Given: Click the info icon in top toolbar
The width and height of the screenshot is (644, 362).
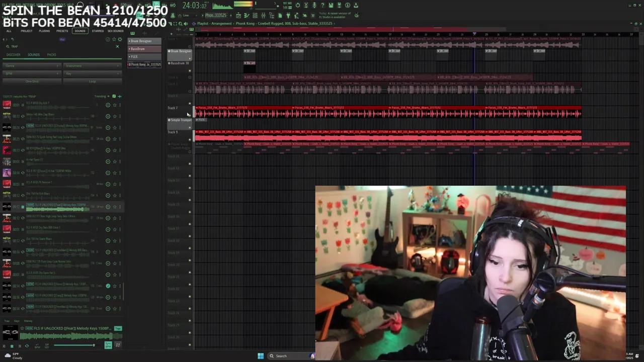Looking at the screenshot, I should (348, 5).
